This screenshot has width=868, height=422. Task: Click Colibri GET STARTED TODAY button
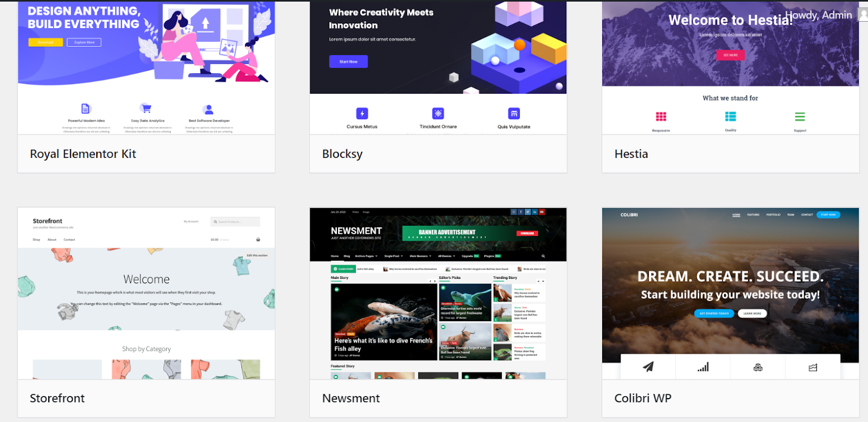point(714,314)
